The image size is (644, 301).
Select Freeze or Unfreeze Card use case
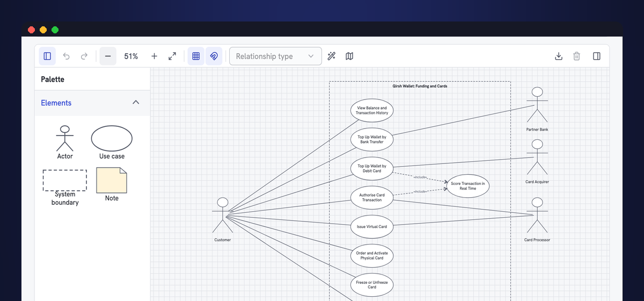372,284
